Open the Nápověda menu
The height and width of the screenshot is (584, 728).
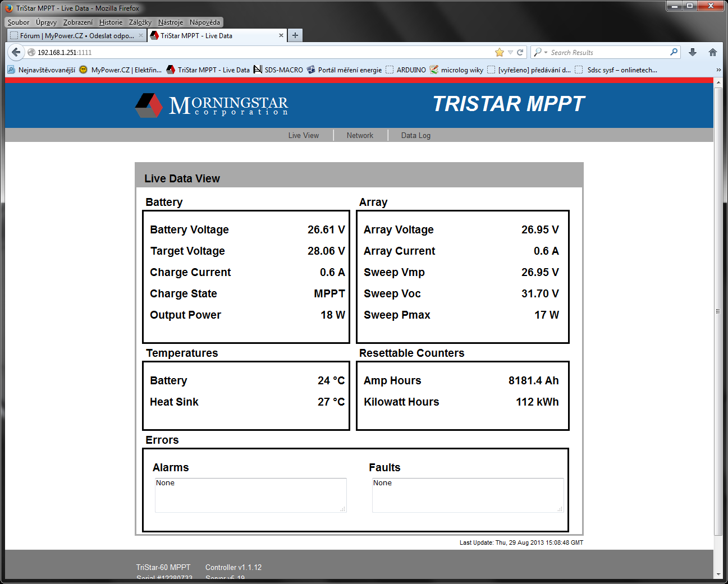pos(205,22)
